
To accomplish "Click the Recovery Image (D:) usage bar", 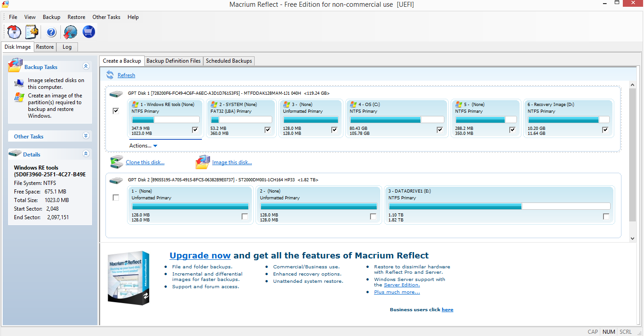I will click(569, 120).
